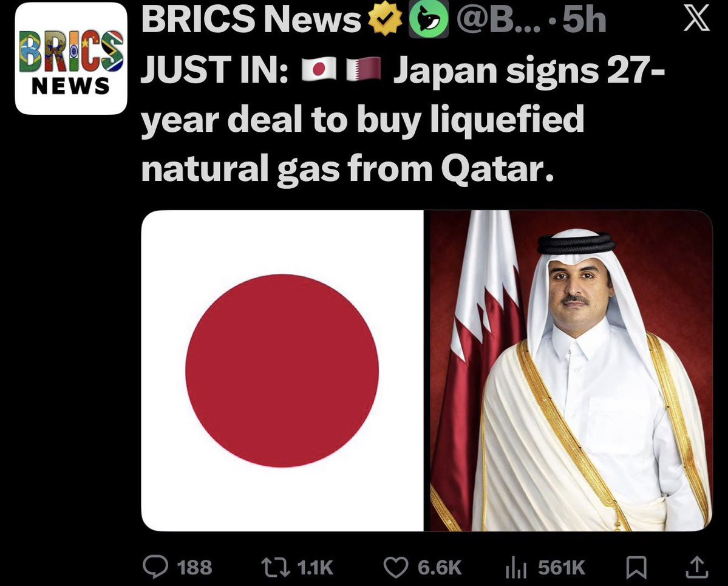Open the BRICS News account name
728x586 pixels.
(251, 19)
